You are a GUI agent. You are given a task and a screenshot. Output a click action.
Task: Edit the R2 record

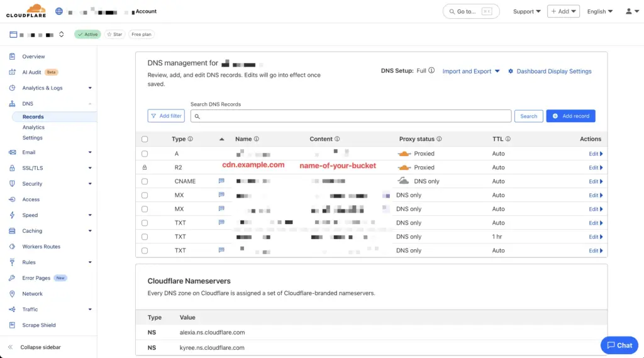[596, 168]
